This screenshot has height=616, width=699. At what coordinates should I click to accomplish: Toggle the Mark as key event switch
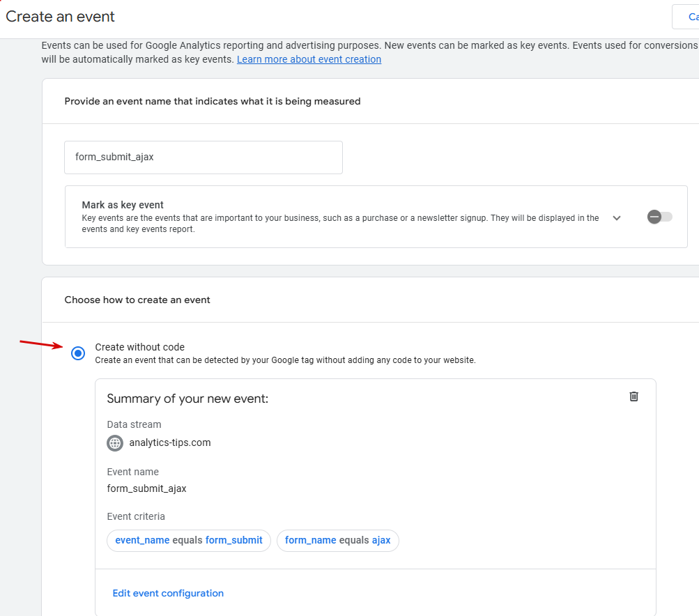click(659, 217)
